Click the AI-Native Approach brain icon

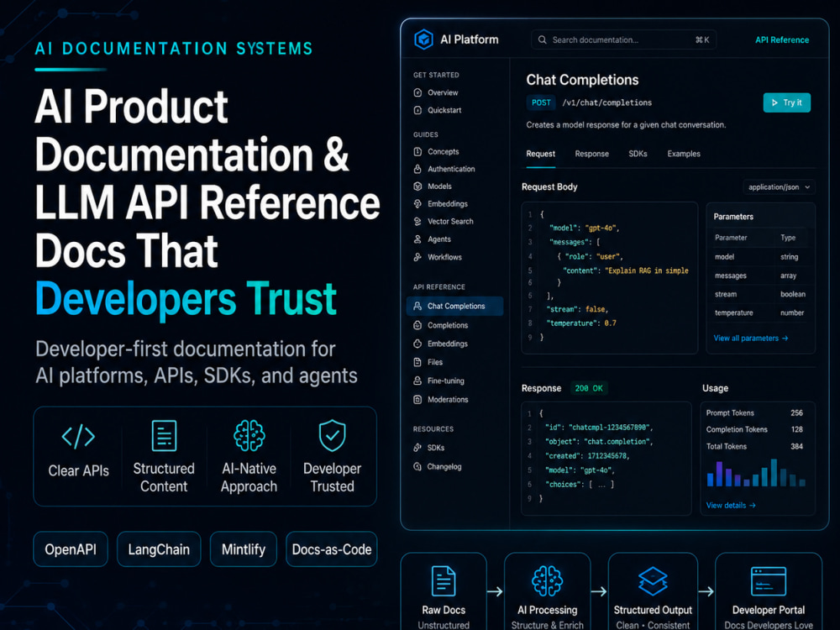249,435
